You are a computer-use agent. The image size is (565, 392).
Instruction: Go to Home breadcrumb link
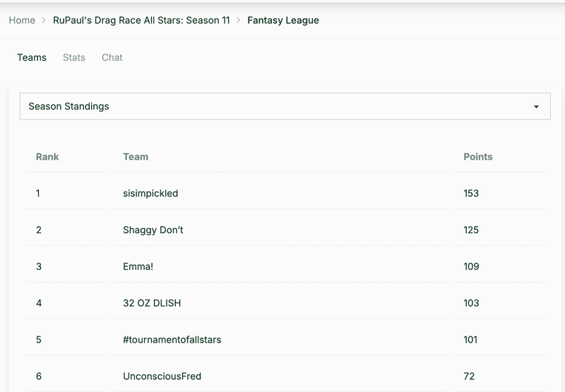pos(22,20)
